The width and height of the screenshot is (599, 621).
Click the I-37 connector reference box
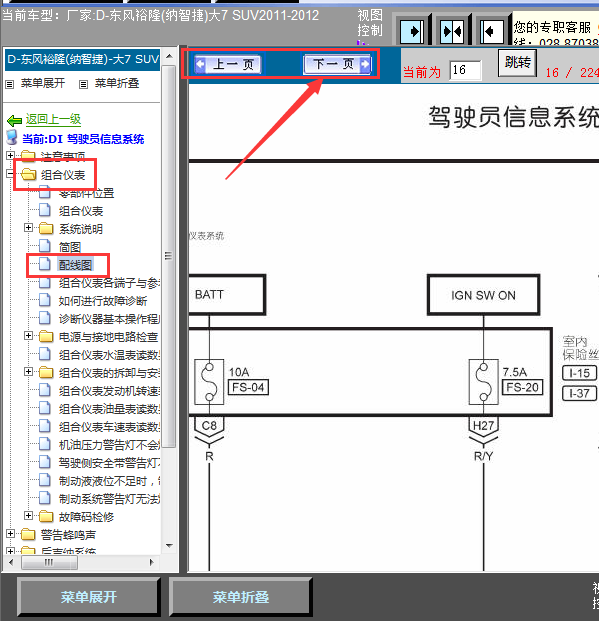point(579,393)
